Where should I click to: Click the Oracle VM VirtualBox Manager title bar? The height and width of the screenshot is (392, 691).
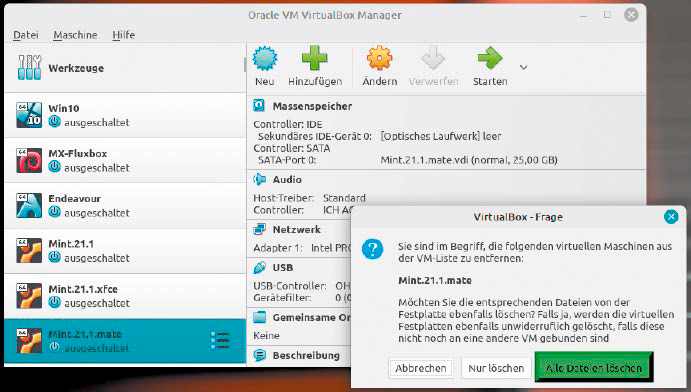tap(325, 15)
